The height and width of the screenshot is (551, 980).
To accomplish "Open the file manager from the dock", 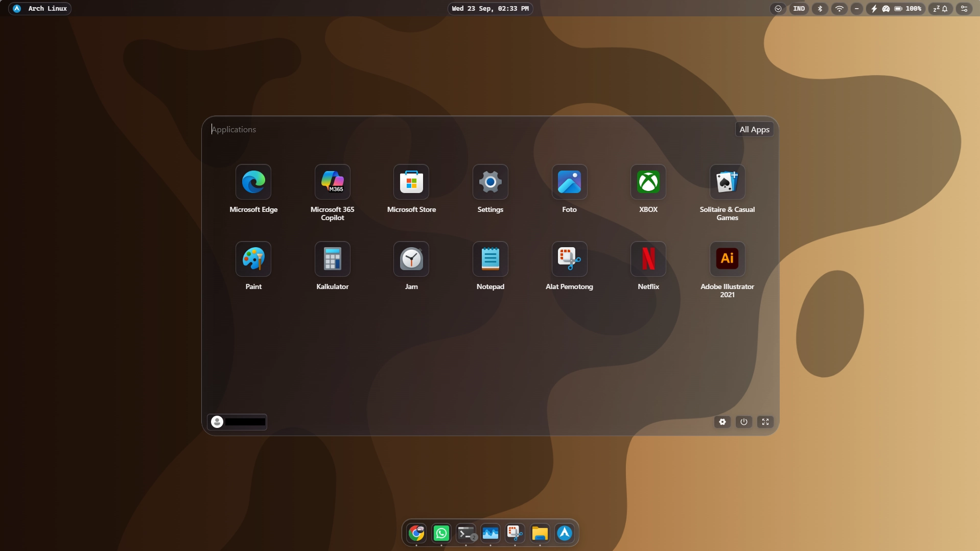I will click(540, 533).
